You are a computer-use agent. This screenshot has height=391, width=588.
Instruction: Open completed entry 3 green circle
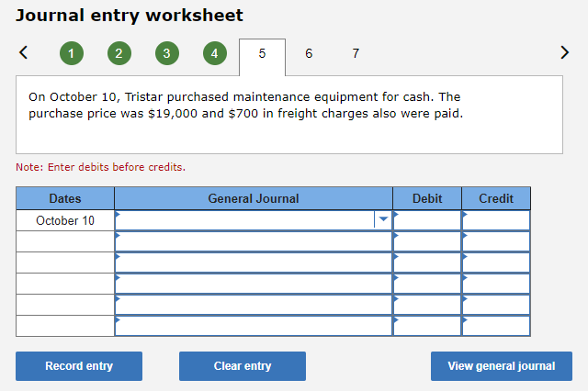(167, 53)
